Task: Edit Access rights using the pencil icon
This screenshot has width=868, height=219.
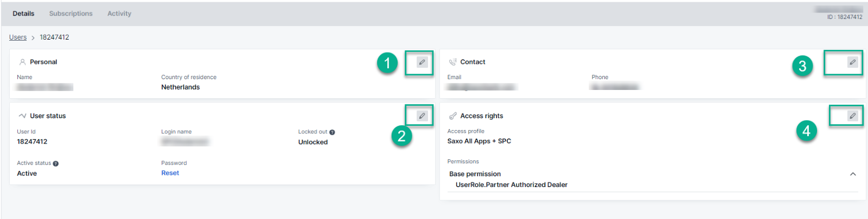Action: [852, 116]
